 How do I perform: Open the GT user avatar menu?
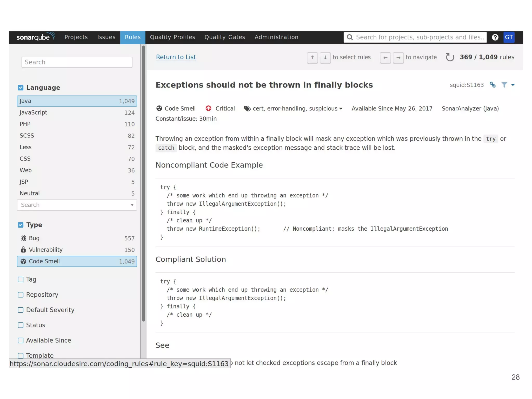pos(509,37)
